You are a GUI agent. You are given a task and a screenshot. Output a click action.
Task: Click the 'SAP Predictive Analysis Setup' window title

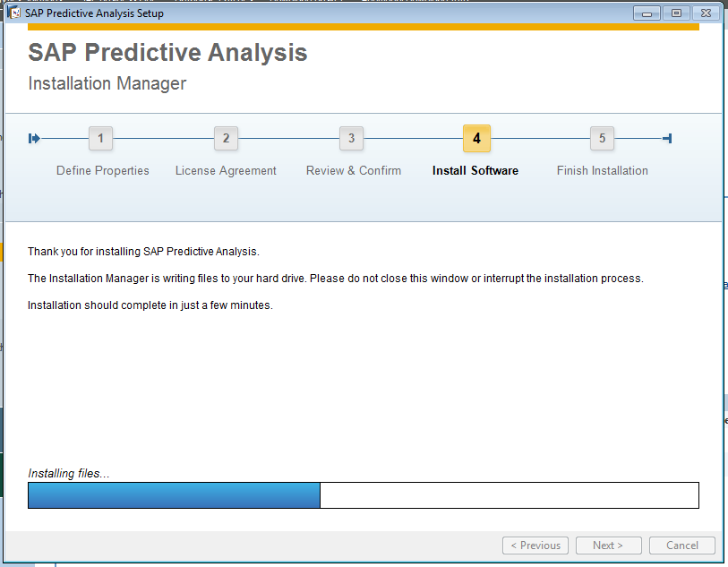click(x=94, y=13)
